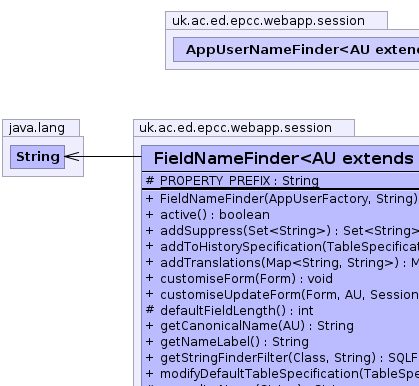This screenshot has width=419, height=386.
Task: Select the addToHistorySpecification method row
Action: [282, 247]
